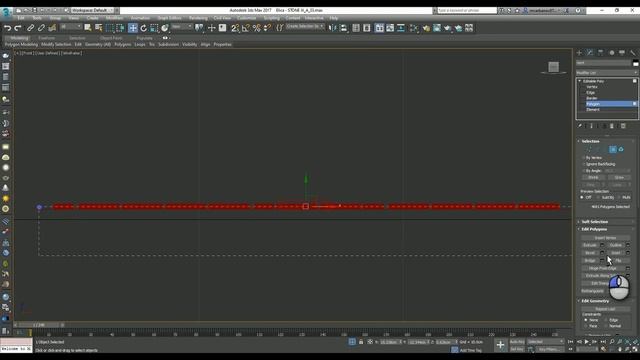Toggle Window/Crossing selection mode
This screenshot has height=360, width=640.
coord(120,28)
